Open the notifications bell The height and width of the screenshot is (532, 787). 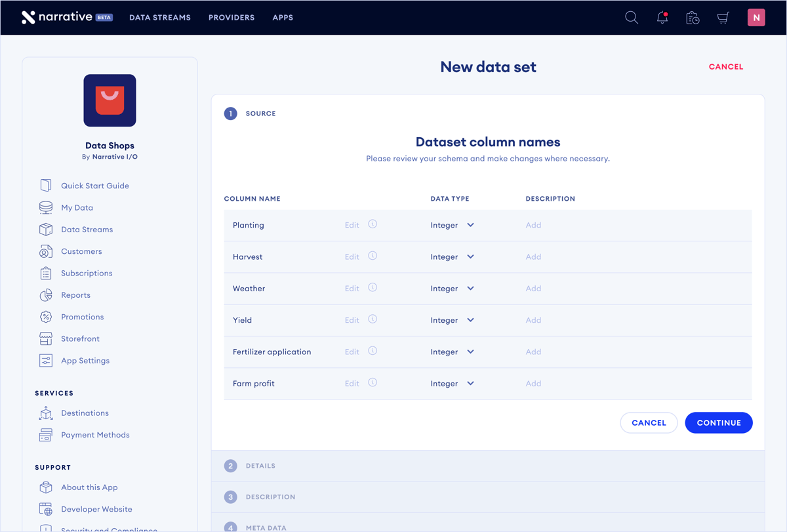[x=662, y=18]
